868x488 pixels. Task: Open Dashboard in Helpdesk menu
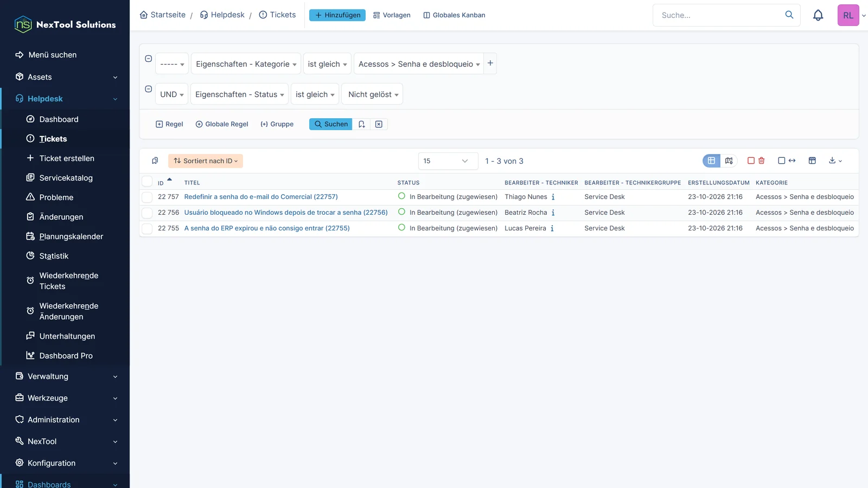tap(59, 119)
